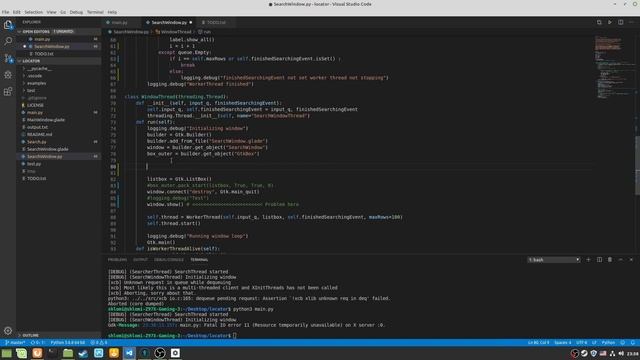Open the Selection menu

[33, 12]
